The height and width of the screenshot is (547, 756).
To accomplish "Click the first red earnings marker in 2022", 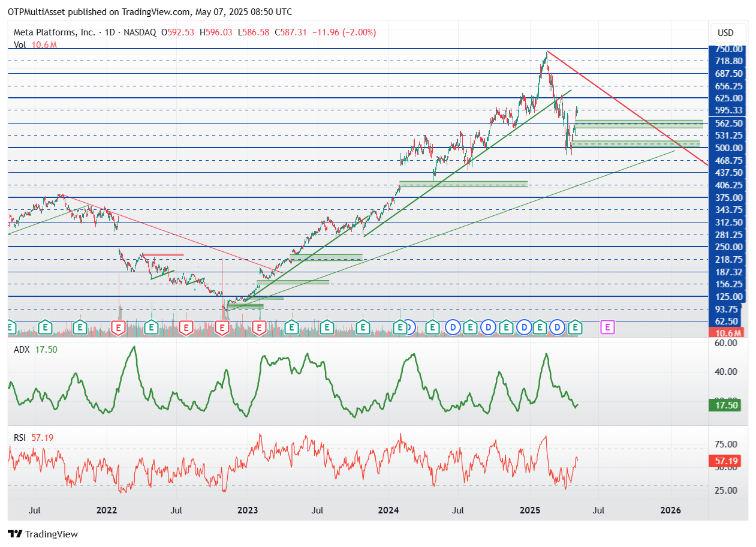I will [118, 327].
